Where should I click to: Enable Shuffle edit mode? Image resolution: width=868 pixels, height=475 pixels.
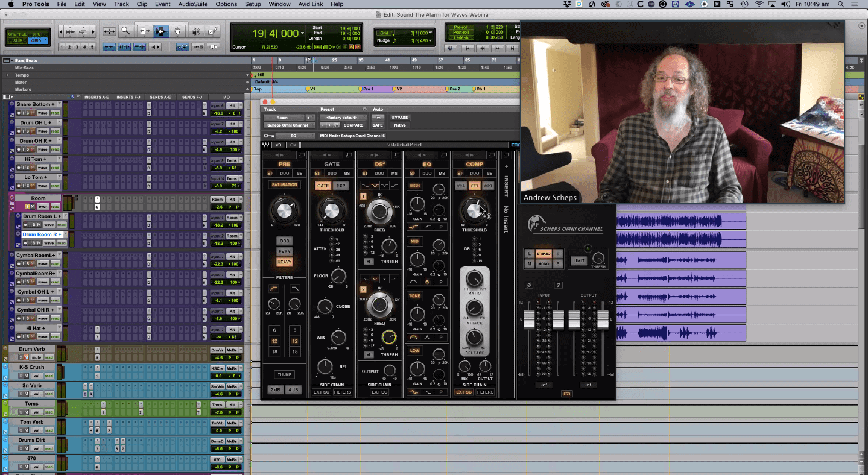(x=17, y=34)
